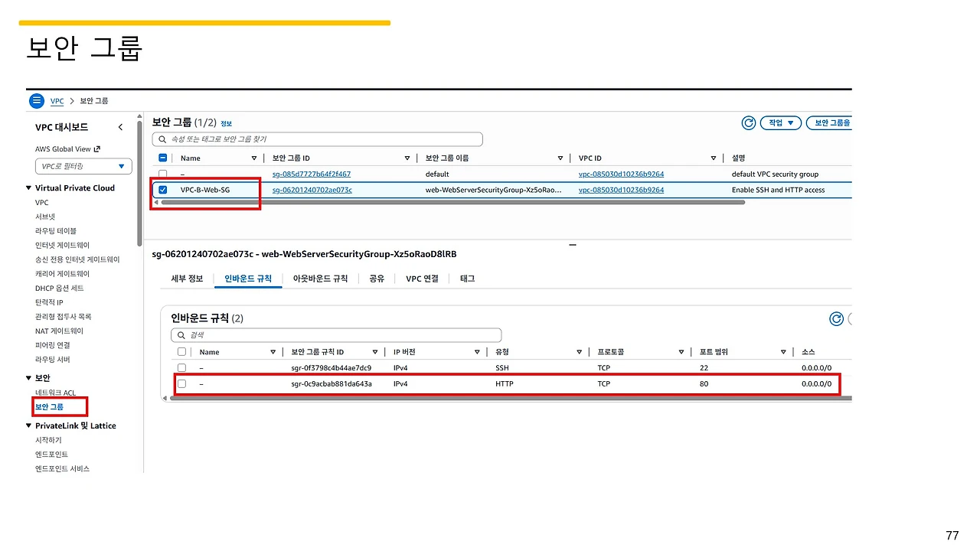Check the SSH inbound rule checkbox
The height and width of the screenshot is (551, 980).
tap(181, 368)
